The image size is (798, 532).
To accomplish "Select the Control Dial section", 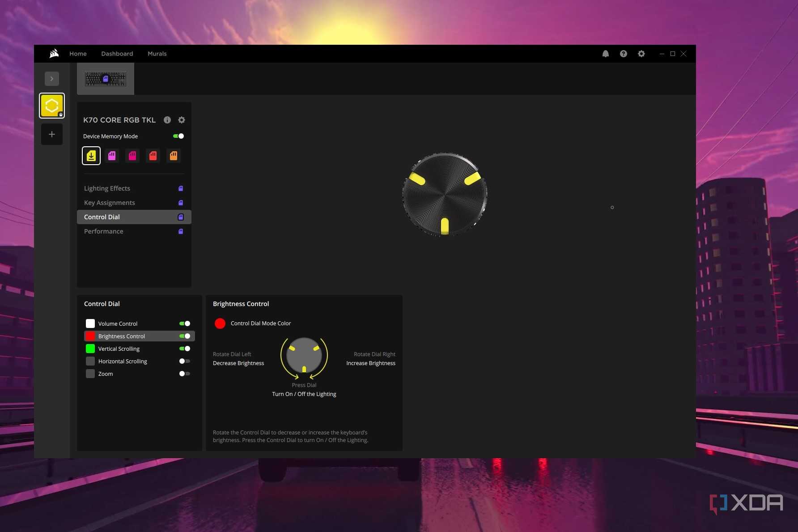I will pos(134,217).
